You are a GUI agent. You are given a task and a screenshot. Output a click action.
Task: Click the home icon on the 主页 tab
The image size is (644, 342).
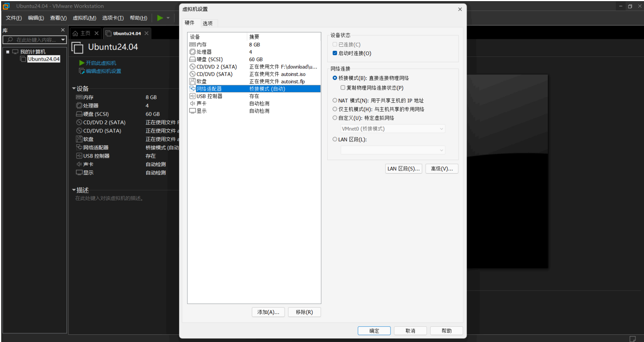click(75, 34)
